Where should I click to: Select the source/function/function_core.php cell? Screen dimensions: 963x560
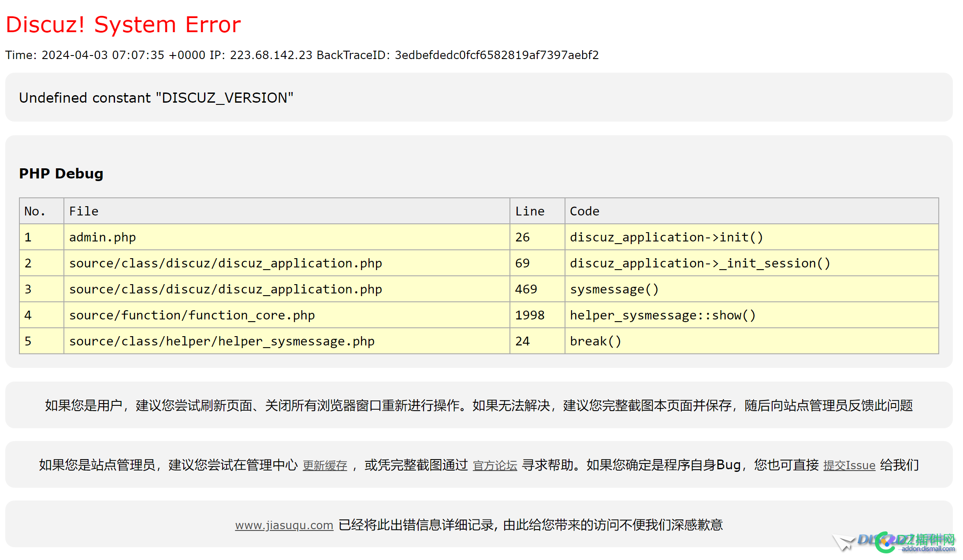pos(287,315)
